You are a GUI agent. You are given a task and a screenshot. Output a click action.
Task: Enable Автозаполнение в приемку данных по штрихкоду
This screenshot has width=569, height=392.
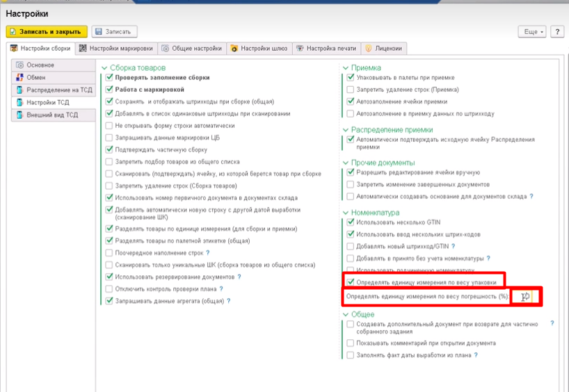pos(350,113)
